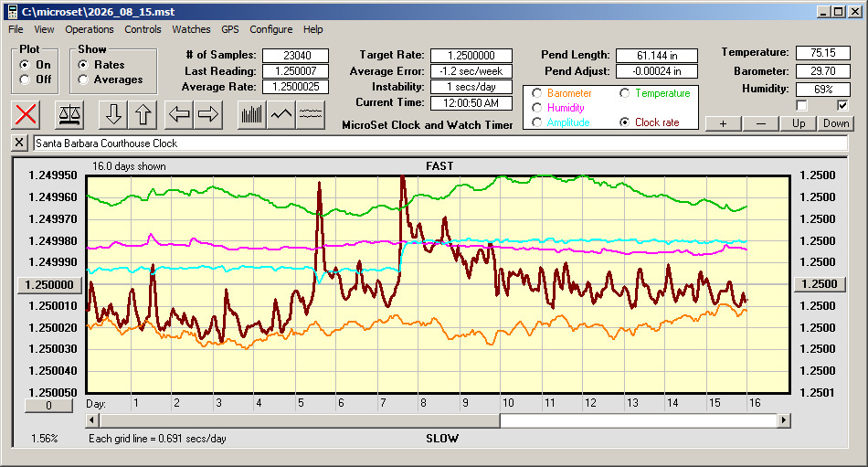Viewport: 868px width, 467px height.
Task: Select the Humidity trace radio button
Action: pyautogui.click(x=536, y=108)
